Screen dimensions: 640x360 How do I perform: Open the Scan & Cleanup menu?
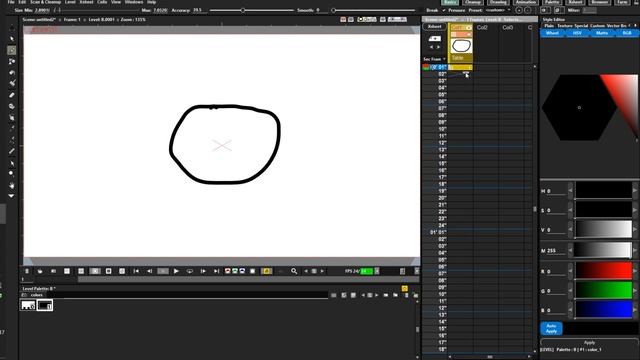click(45, 2)
